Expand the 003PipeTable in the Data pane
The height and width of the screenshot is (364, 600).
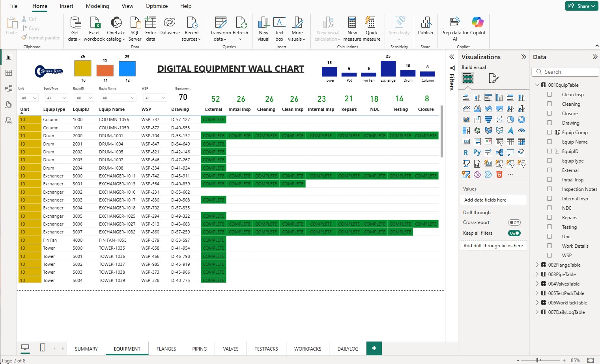537,274
